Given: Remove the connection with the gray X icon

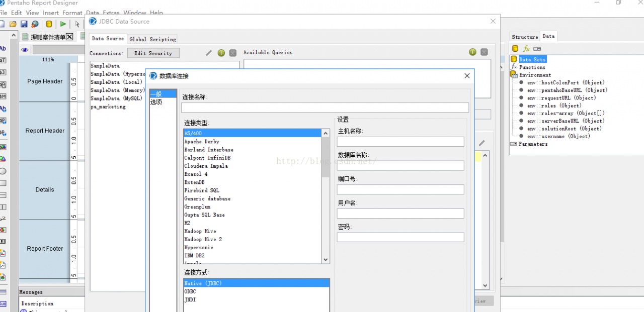Looking at the screenshot, I should pos(232,53).
